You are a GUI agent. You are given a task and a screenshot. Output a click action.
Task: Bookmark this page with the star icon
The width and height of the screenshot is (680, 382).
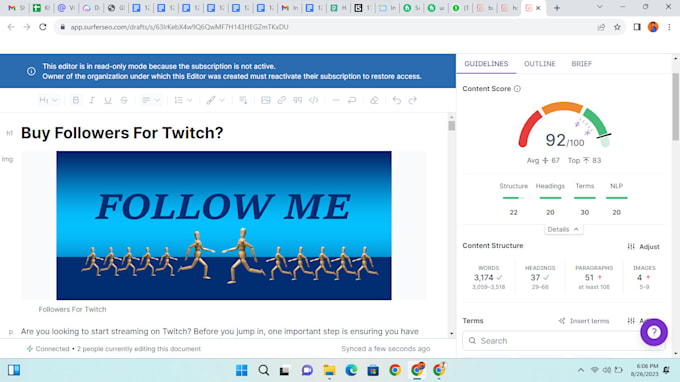point(617,27)
